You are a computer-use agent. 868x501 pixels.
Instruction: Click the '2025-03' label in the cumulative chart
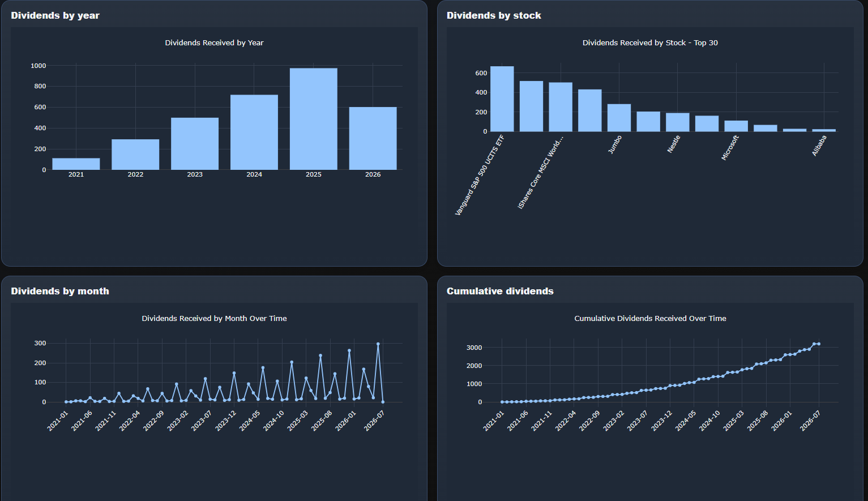(734, 421)
